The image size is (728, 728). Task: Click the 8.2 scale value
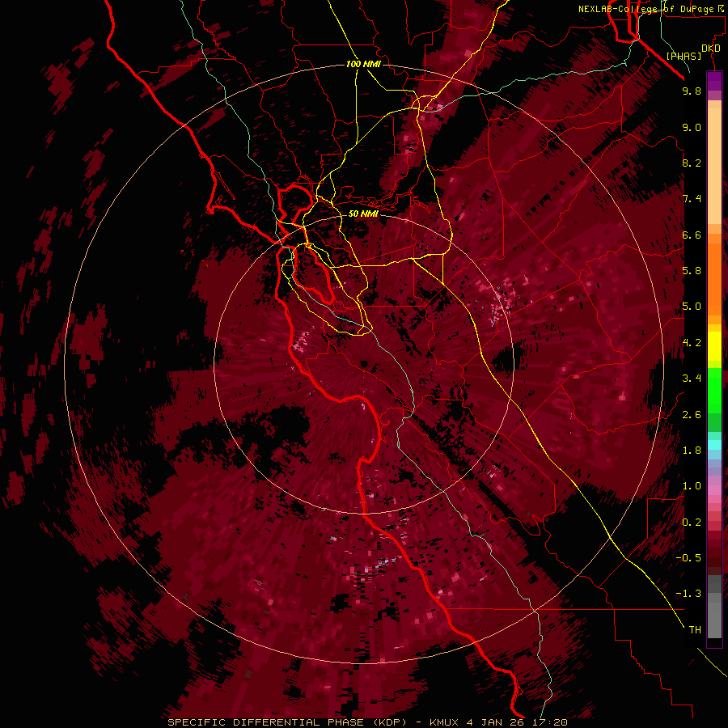click(x=692, y=163)
